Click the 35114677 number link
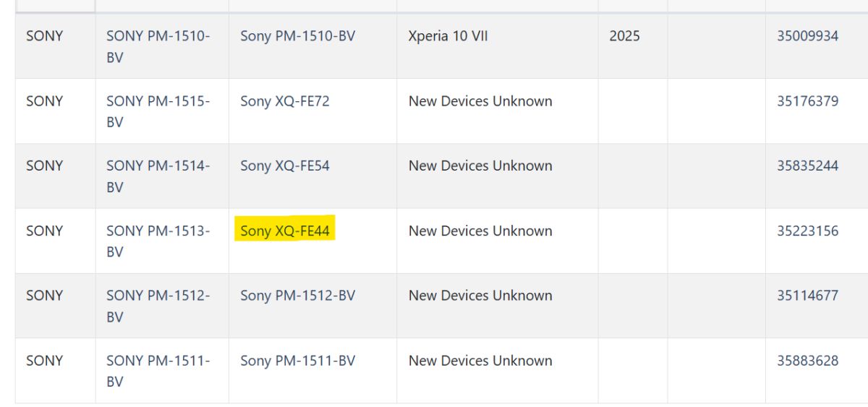 pyautogui.click(x=807, y=295)
